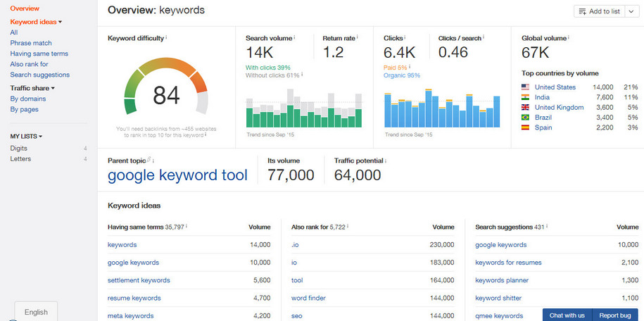Click the green search volume trend chart
The width and height of the screenshot is (644, 321).
(304, 108)
